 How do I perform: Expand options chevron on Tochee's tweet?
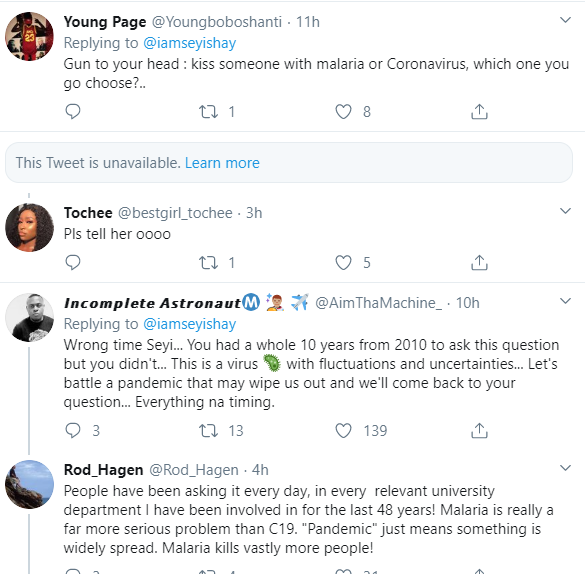pos(566,211)
